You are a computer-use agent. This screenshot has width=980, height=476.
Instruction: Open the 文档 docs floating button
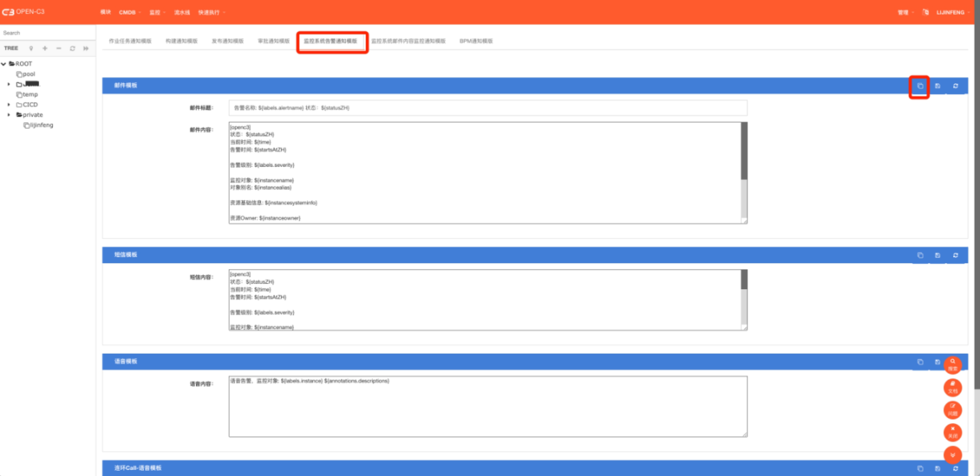tap(952, 387)
